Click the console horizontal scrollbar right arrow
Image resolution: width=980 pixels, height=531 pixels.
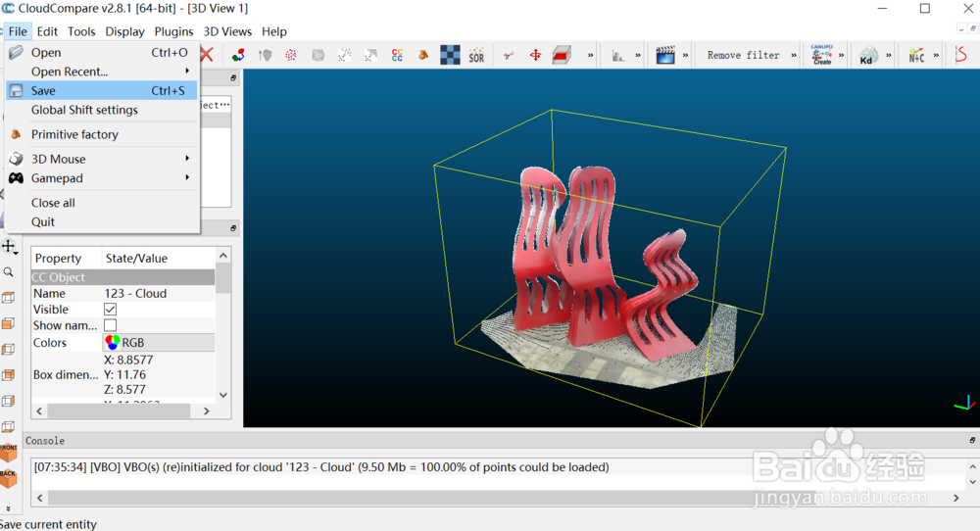pos(955,498)
